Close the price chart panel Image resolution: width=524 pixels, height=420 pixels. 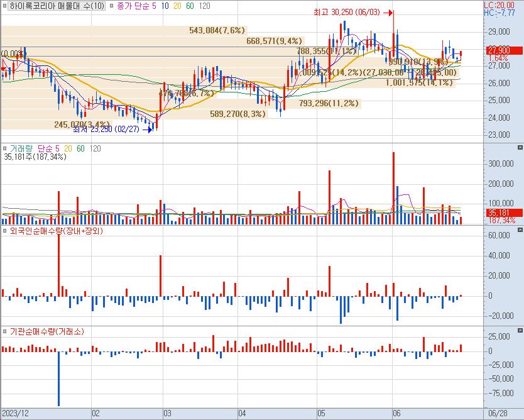(x=520, y=5)
